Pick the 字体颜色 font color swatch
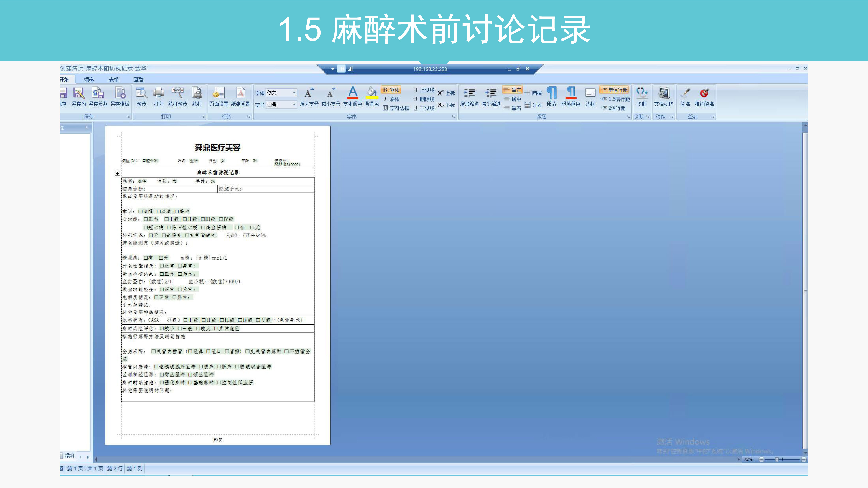868x488 pixels. 353,97
